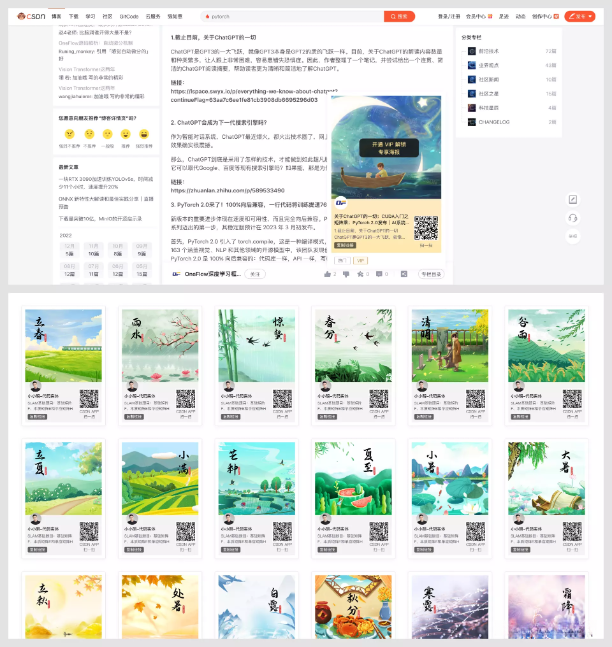Viewport: 612px width, 647px height.
Task: Click the CSDN logo
Action: tap(31, 17)
